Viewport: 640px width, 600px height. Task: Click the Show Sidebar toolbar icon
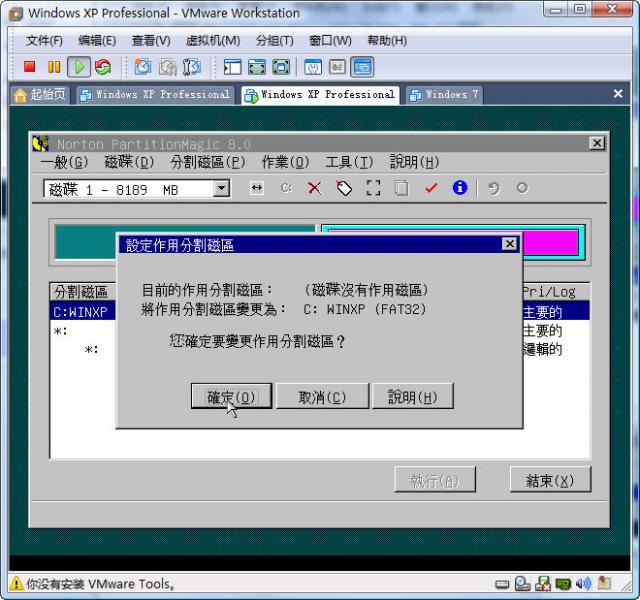(233, 67)
